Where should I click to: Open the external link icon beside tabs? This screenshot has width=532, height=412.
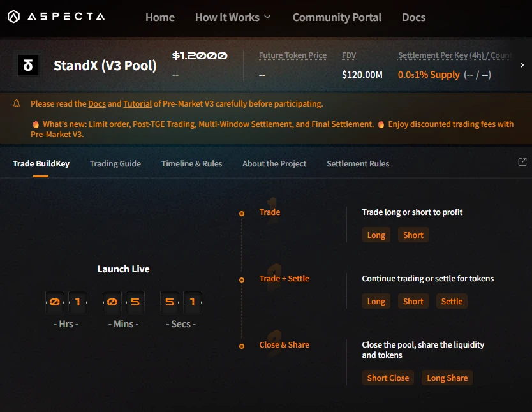pos(522,162)
